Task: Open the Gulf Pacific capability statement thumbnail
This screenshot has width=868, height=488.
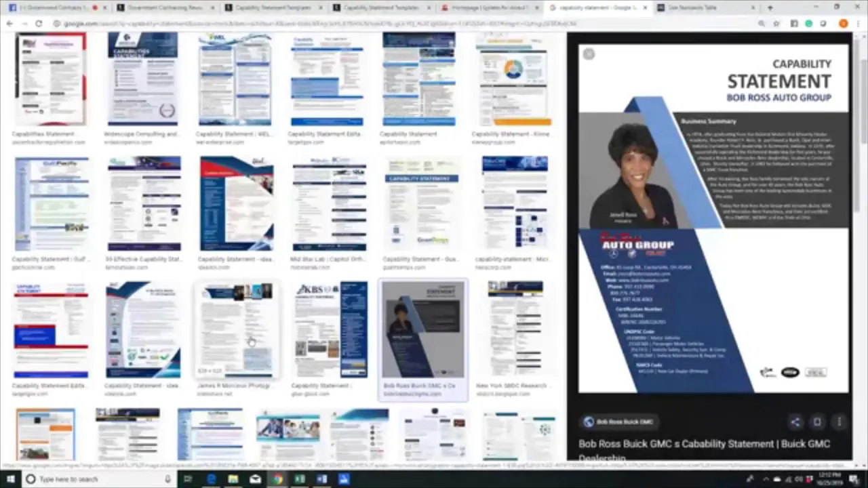Action: pos(52,204)
